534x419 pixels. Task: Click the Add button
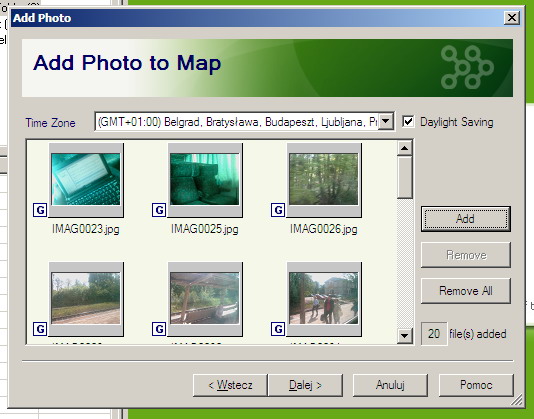pyautogui.click(x=466, y=219)
